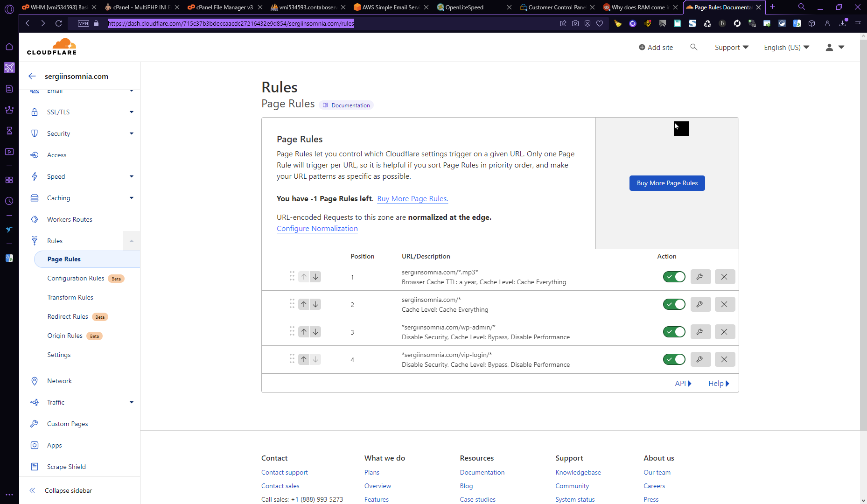
Task: Disable the *.mp3* page rule toggle
Action: (674, 277)
